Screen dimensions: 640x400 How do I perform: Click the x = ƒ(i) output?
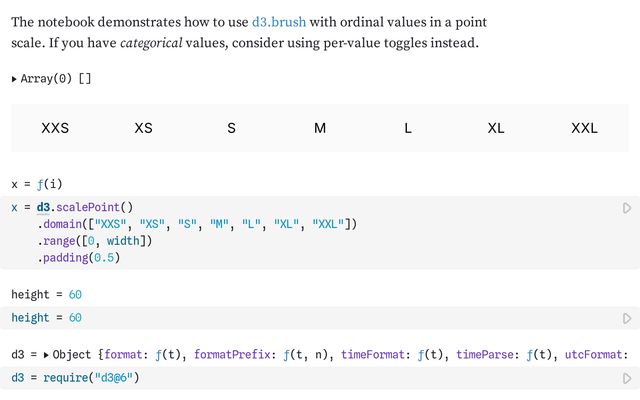tap(36, 184)
